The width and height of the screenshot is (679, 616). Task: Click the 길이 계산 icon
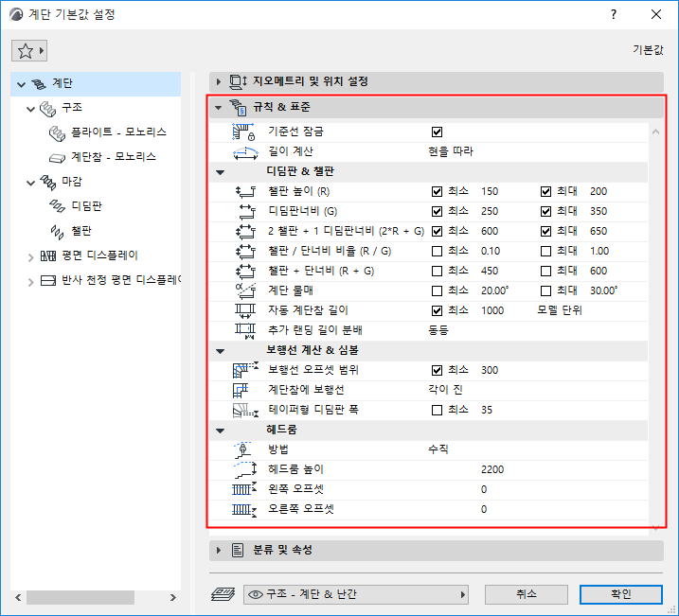pyautogui.click(x=245, y=152)
